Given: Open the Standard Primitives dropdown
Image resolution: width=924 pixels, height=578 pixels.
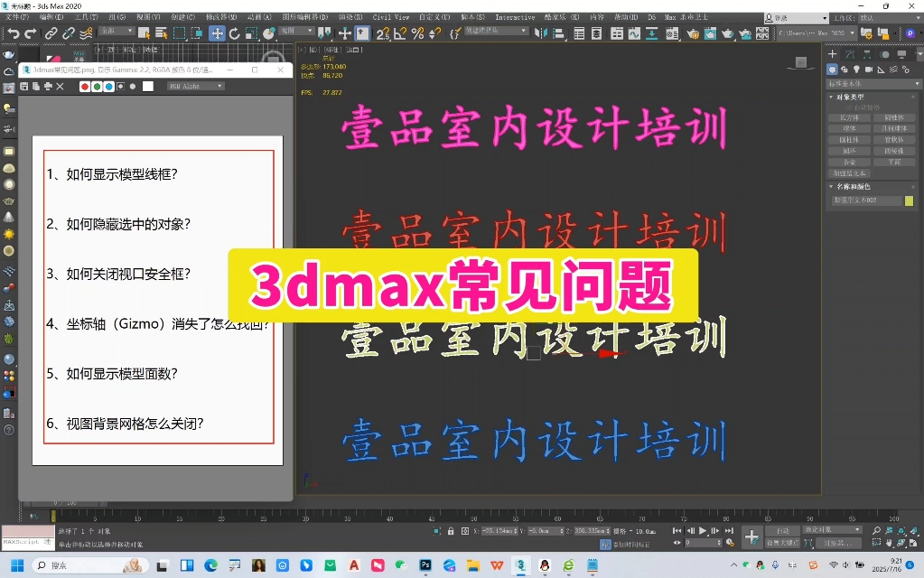Looking at the screenshot, I should tap(872, 83).
